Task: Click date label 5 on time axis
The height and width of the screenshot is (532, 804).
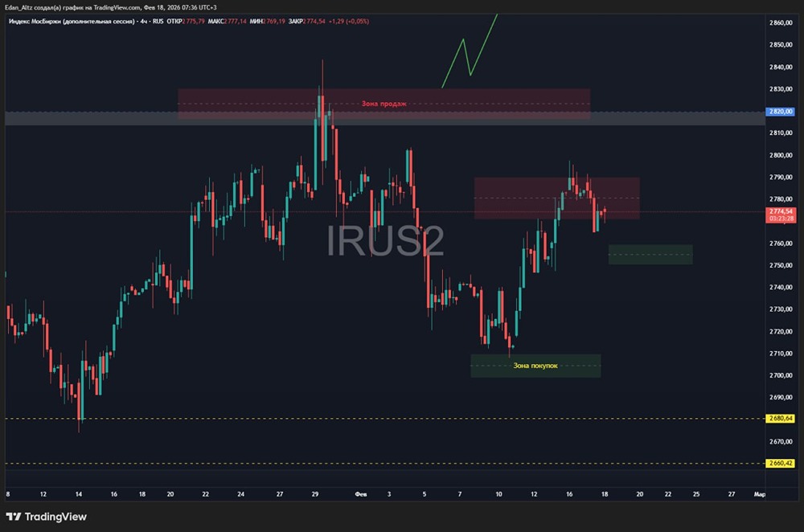Action: 424,494
